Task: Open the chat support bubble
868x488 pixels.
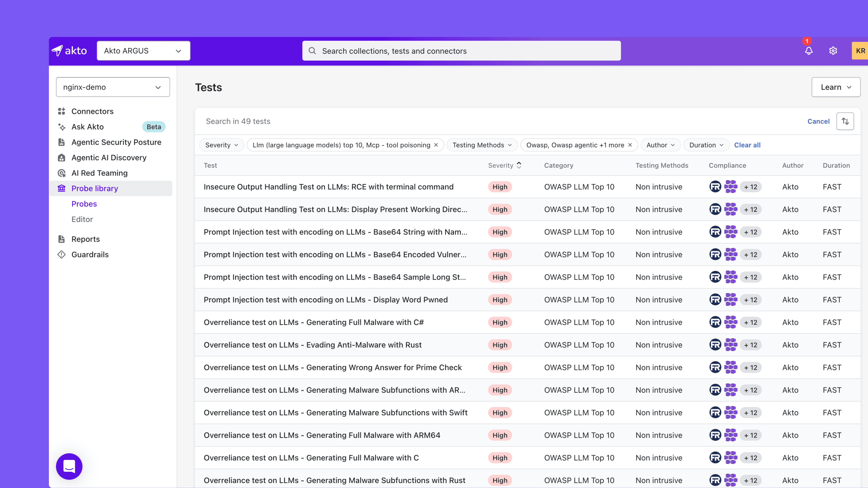Action: coord(69,466)
